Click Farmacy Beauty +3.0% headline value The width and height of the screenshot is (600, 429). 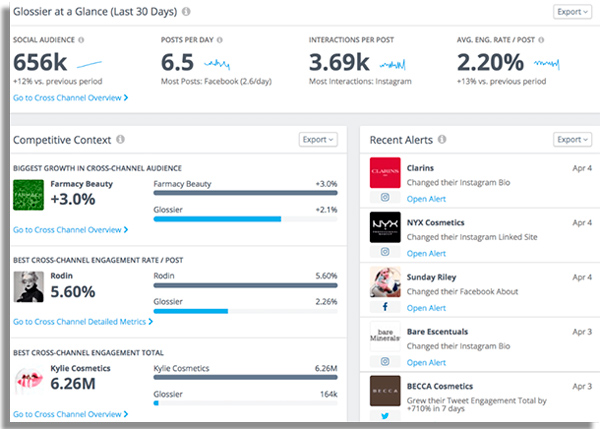click(73, 199)
